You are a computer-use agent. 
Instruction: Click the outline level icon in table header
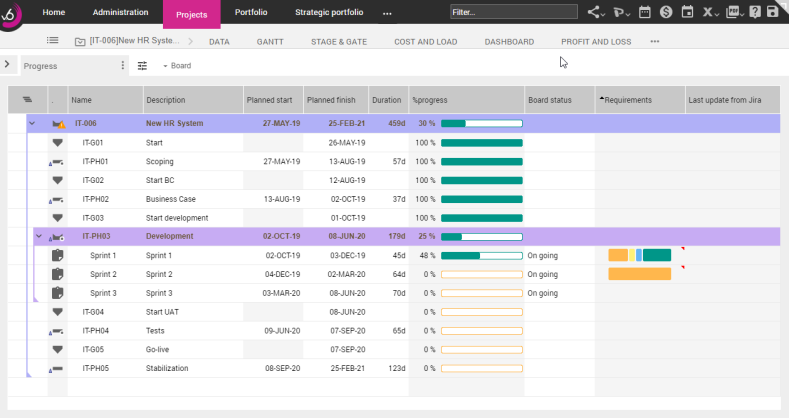coord(27,100)
